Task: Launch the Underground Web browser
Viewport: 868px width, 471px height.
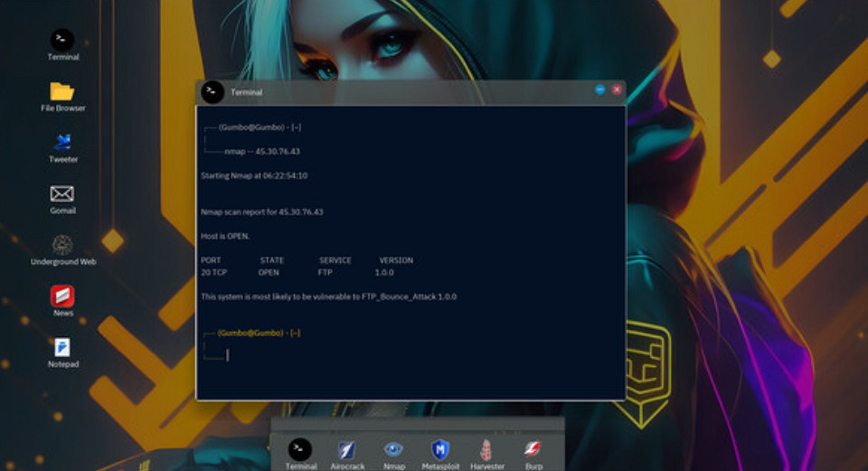Action: click(62, 245)
